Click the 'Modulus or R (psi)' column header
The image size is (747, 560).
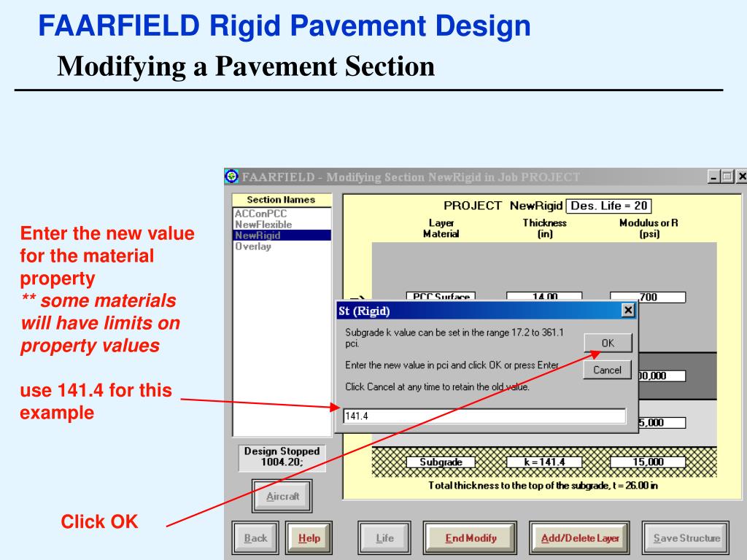649,228
